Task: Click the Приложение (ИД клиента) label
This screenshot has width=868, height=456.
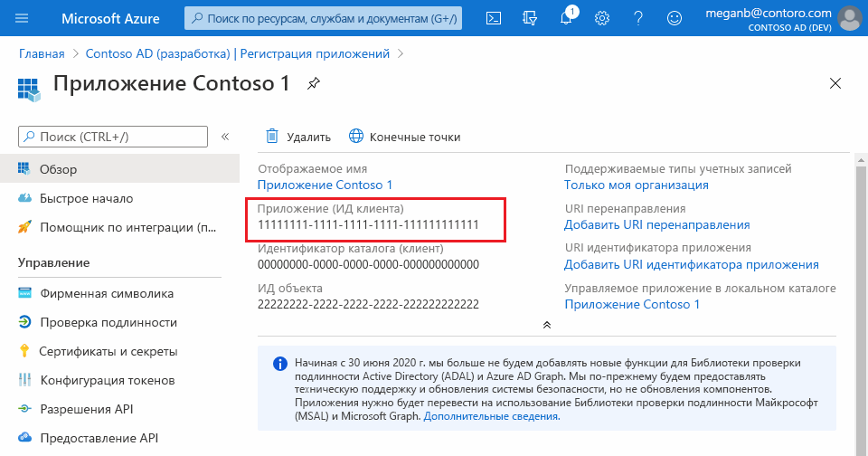Action: (331, 209)
